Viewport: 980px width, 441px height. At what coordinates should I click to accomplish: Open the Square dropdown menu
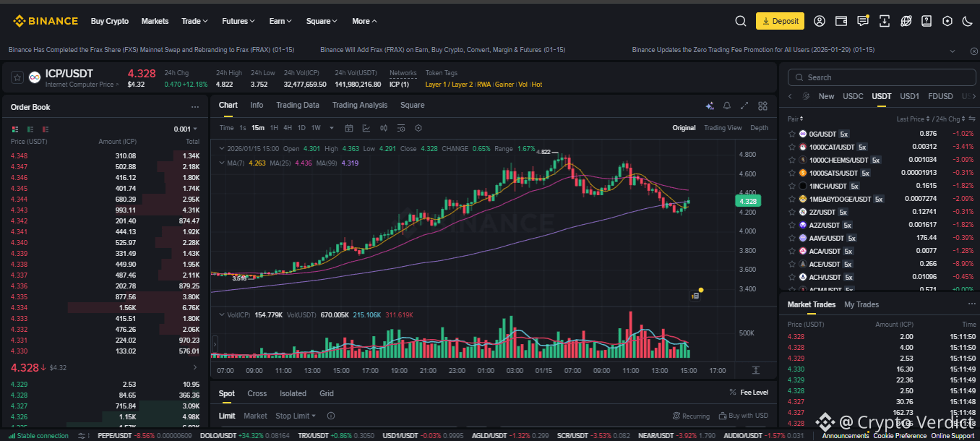point(322,21)
